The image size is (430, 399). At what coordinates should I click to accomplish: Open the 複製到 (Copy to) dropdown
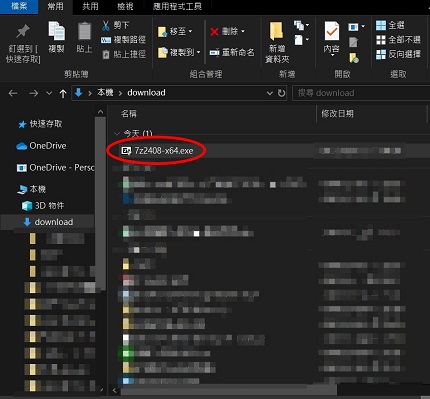click(199, 52)
